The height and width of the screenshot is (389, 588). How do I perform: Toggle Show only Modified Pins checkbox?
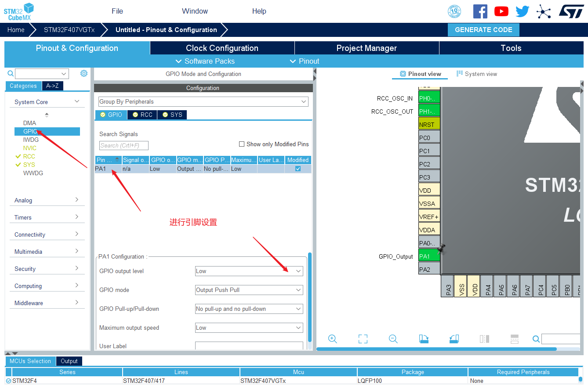click(x=241, y=144)
